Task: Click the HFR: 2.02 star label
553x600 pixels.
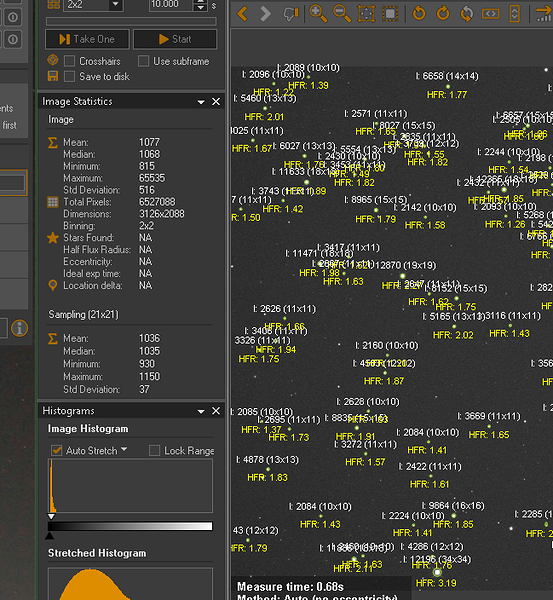Action: pyautogui.click(x=453, y=335)
